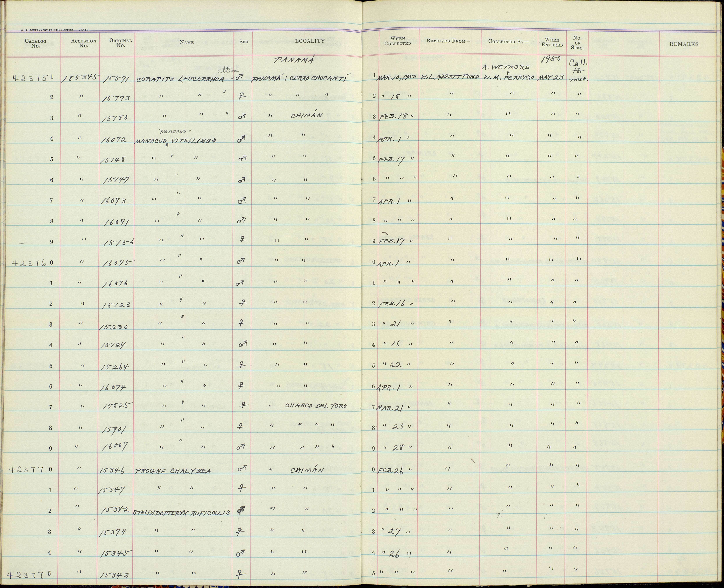Click the Received From column header
The image size is (724, 588).
448,41
